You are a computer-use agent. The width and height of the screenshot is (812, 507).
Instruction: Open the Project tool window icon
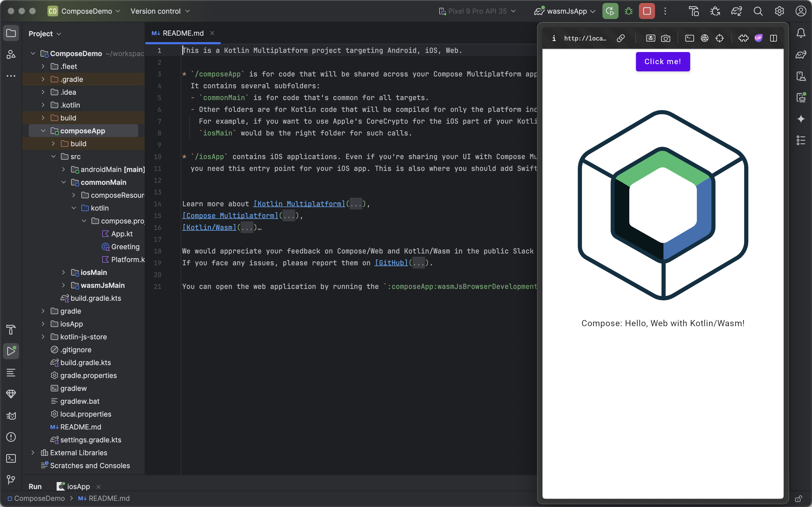coord(11,33)
